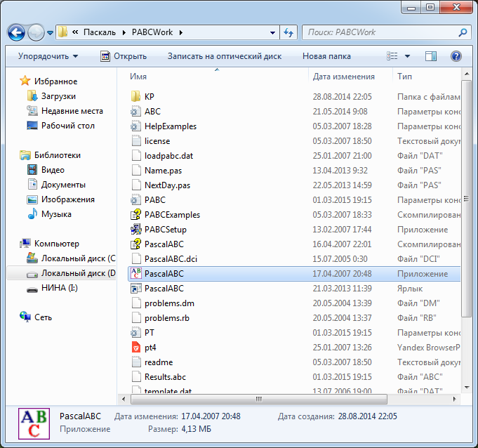Image resolution: width=478 pixels, height=448 pixels.
Task: Select PascalABC application ABC icon
Action: pos(135,274)
